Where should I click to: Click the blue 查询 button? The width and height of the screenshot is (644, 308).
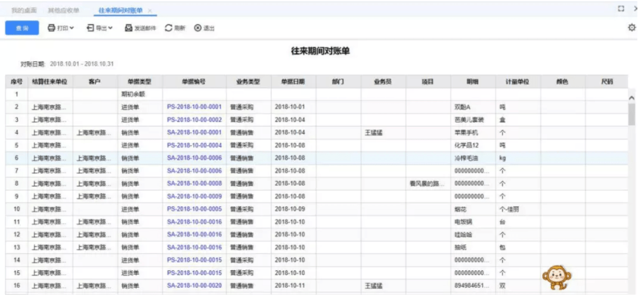pos(22,28)
